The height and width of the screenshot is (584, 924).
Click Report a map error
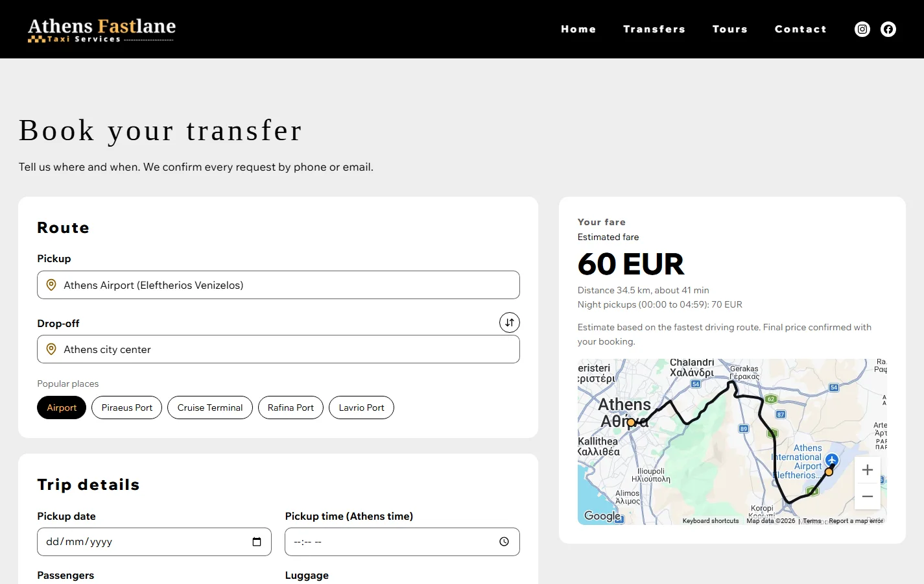(856, 520)
